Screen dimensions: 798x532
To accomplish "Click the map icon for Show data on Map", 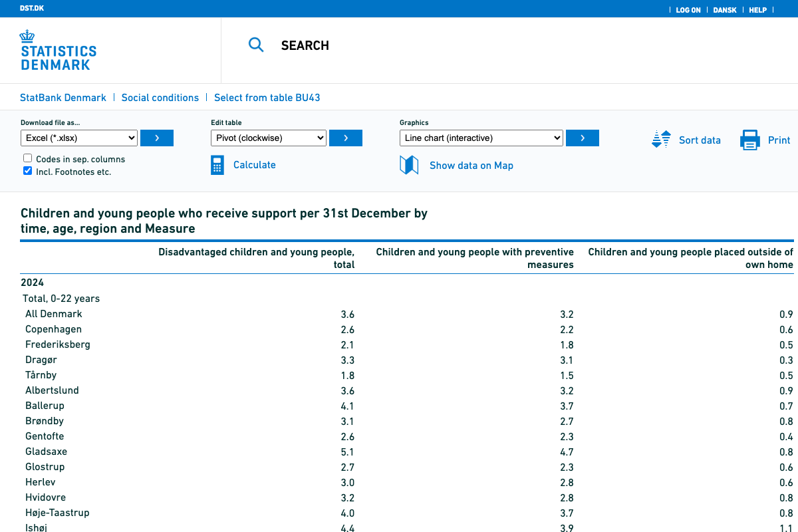I will click(x=409, y=165).
